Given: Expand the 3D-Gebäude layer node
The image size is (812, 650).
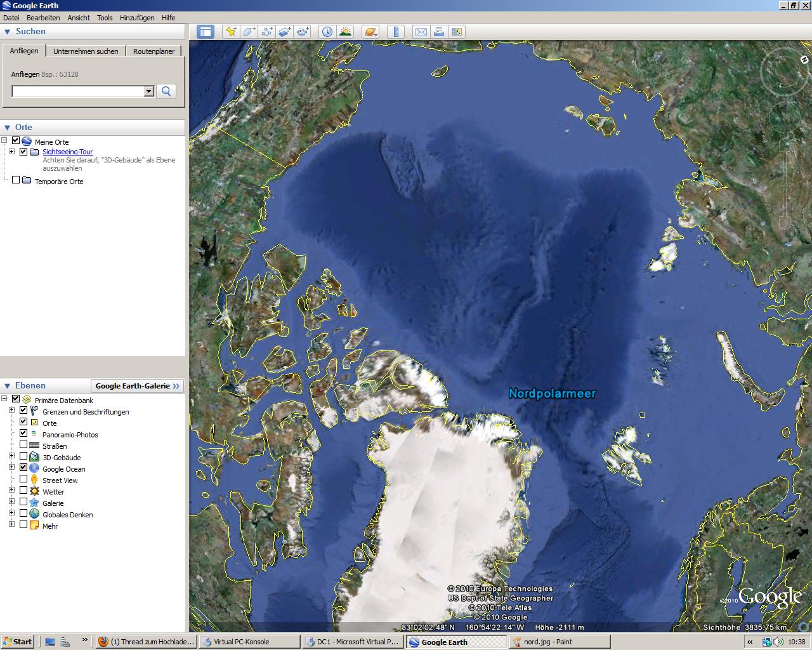Looking at the screenshot, I should coord(11,456).
